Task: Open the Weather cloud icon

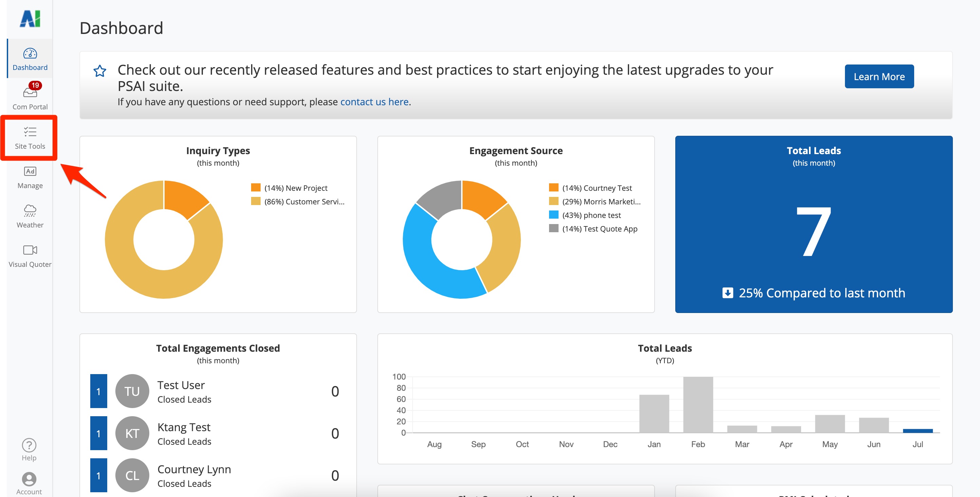Action: pos(30,210)
